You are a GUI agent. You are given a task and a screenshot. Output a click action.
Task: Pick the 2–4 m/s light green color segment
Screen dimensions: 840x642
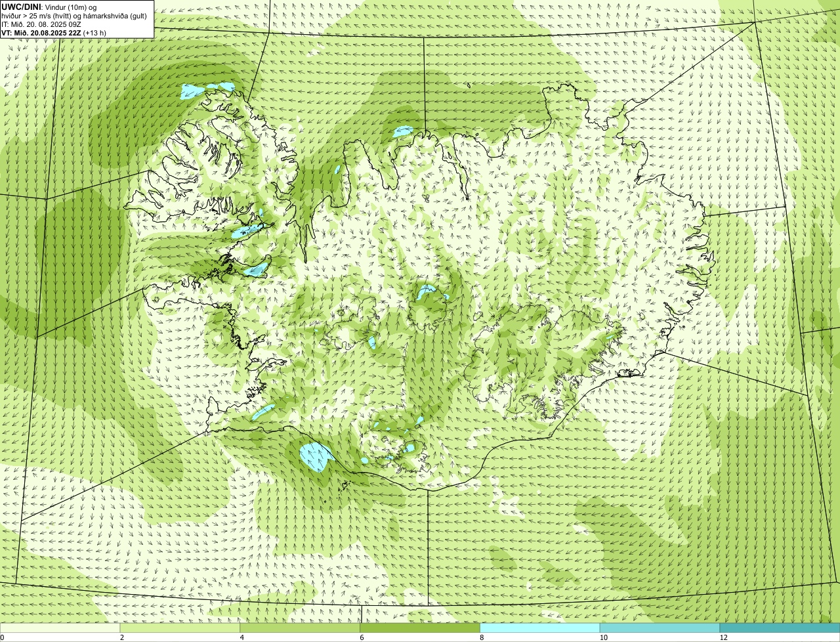(180, 628)
